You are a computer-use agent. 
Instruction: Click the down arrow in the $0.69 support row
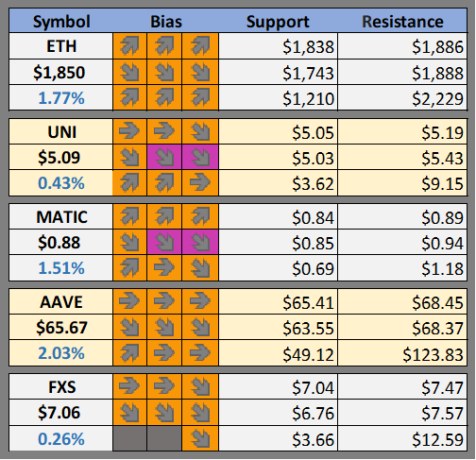(200, 267)
